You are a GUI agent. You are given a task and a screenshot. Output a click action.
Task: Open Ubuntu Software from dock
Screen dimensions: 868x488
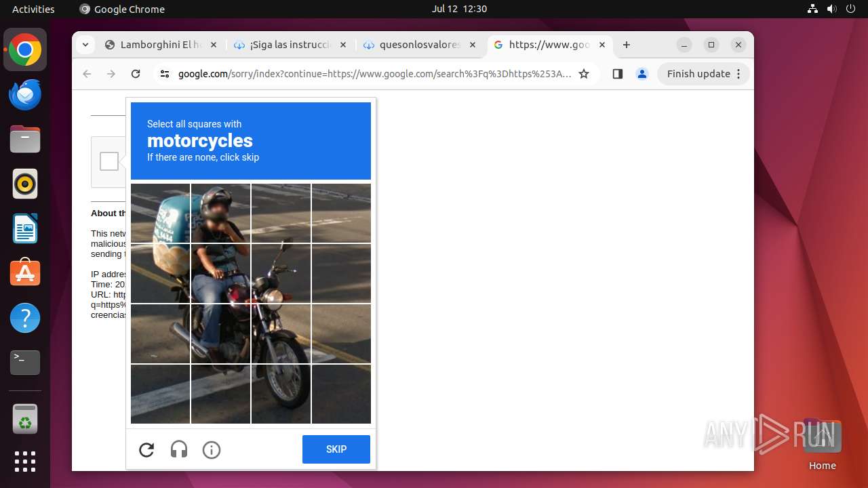[25, 273]
